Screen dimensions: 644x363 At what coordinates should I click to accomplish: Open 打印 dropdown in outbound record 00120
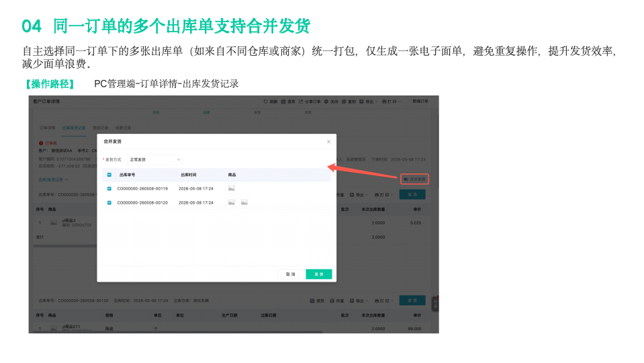click(384, 301)
